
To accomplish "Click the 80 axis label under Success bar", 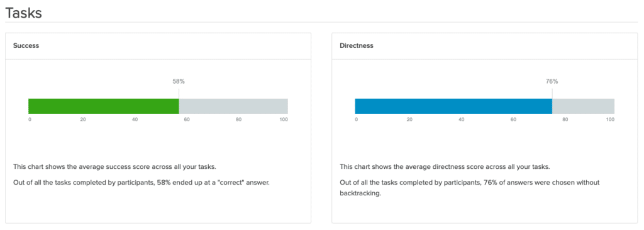I will 238,120.
